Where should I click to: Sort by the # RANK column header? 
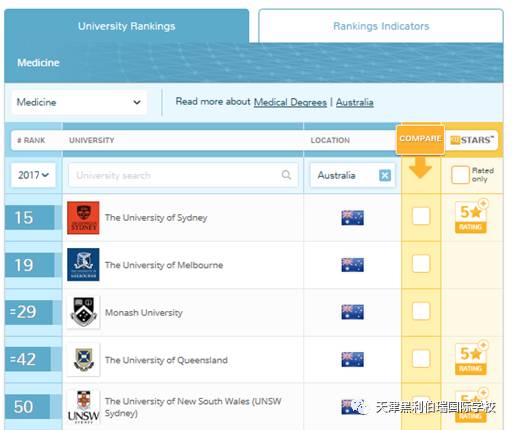[x=31, y=140]
